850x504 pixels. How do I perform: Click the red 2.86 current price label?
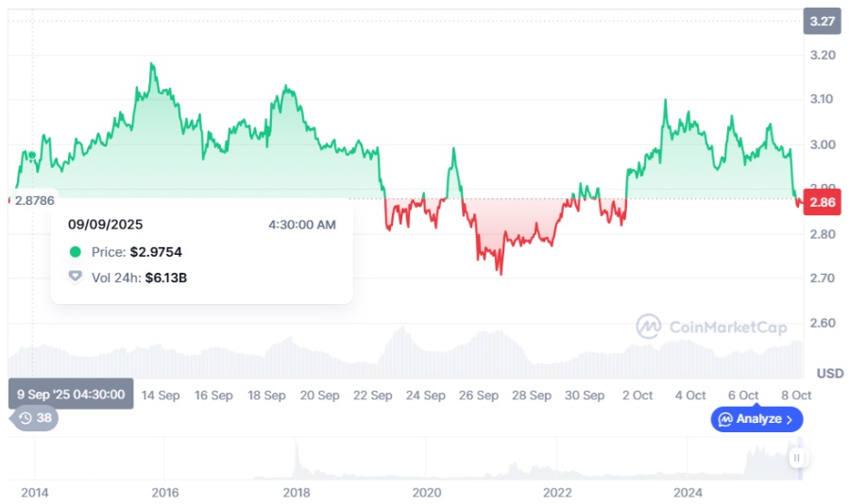[x=822, y=202]
